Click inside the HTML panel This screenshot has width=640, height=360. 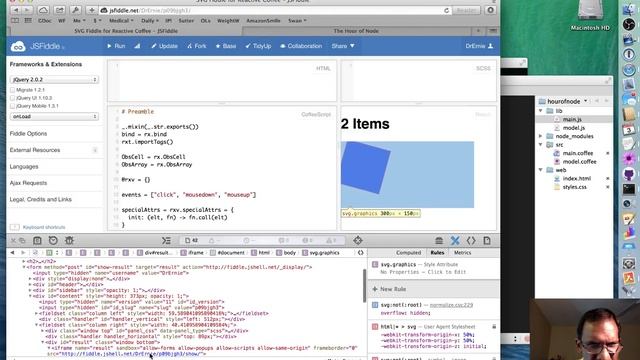coord(222,81)
